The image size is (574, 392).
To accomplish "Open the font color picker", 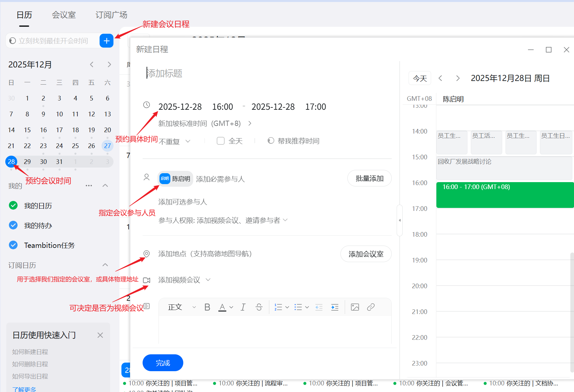I will coord(231,307).
